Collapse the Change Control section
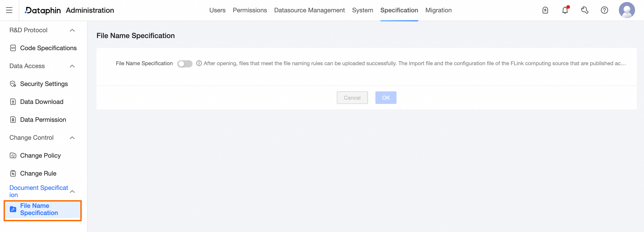Image resolution: width=644 pixels, height=232 pixels. coord(72,138)
